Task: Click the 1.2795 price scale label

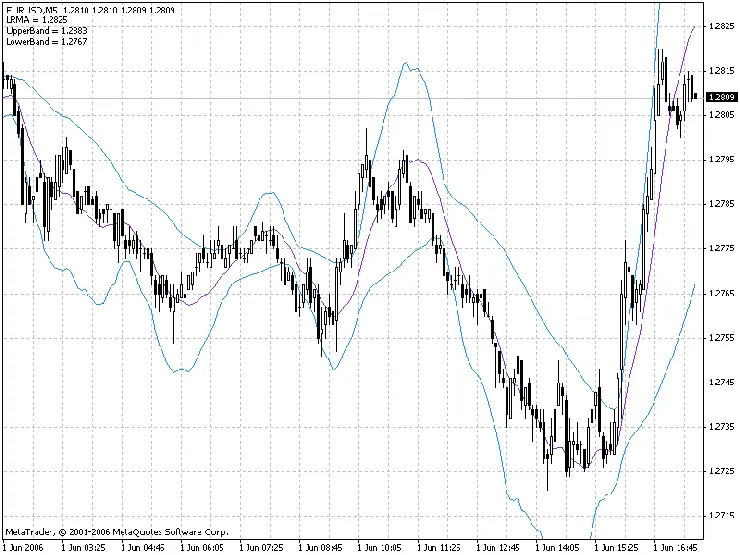Action: [x=721, y=159]
